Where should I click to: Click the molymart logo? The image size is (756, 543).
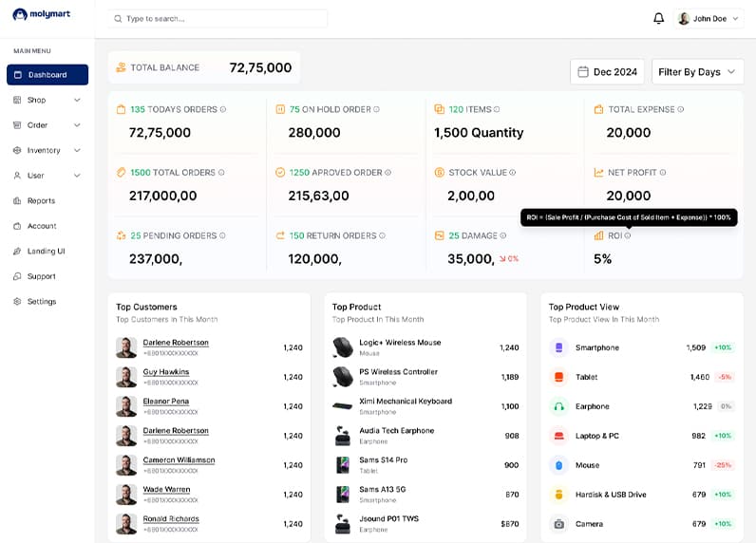point(42,14)
